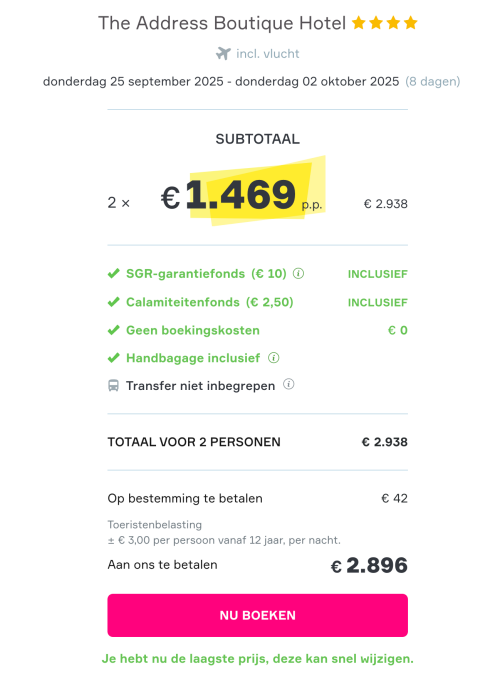
Task: Click the laagste prijs notice text
Action: (x=257, y=659)
